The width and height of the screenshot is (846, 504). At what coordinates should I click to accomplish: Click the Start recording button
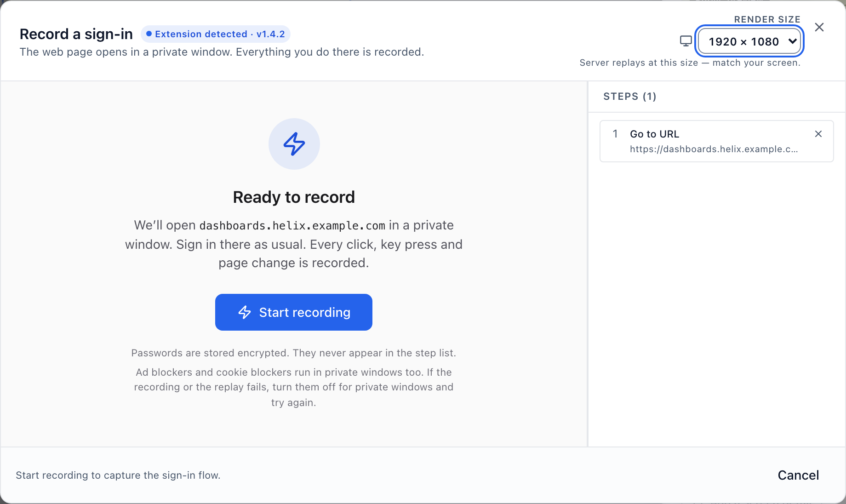(293, 312)
